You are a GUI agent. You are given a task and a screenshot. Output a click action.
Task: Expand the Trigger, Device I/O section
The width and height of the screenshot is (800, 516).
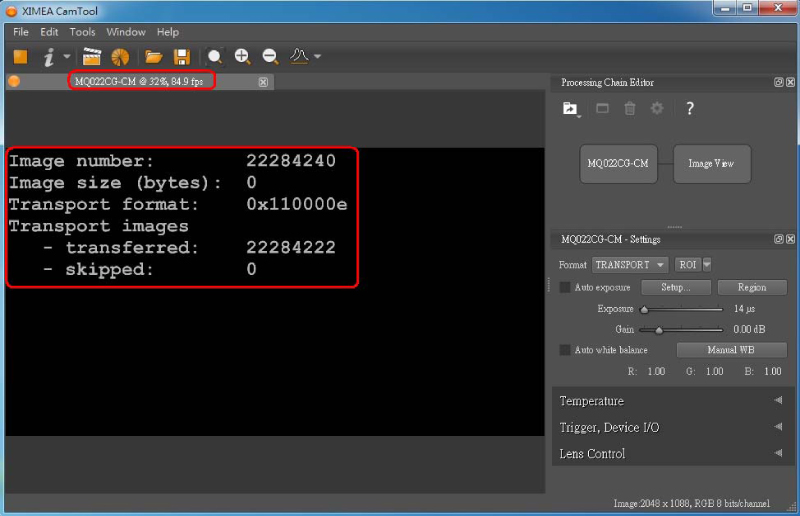click(x=672, y=427)
